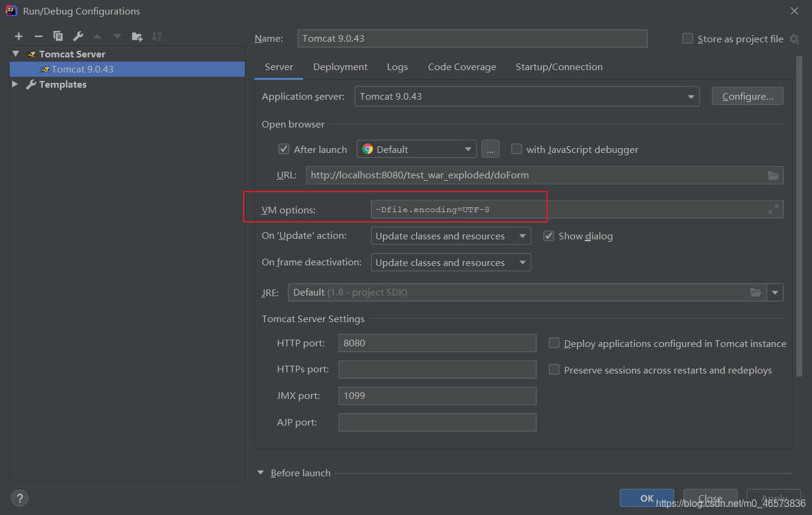Switch to the Logs tab
This screenshot has height=515, width=812.
point(397,67)
